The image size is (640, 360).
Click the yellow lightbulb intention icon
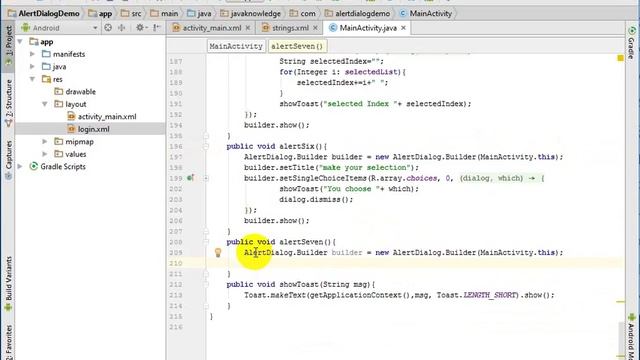218,253
